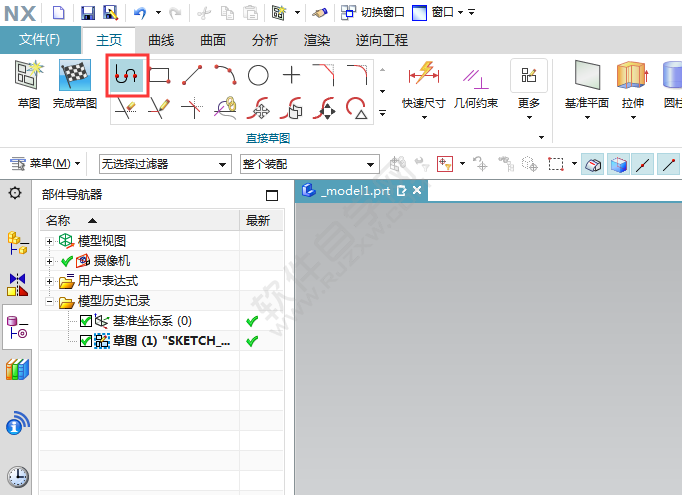Select the Line sketch tool

pyautogui.click(x=192, y=75)
